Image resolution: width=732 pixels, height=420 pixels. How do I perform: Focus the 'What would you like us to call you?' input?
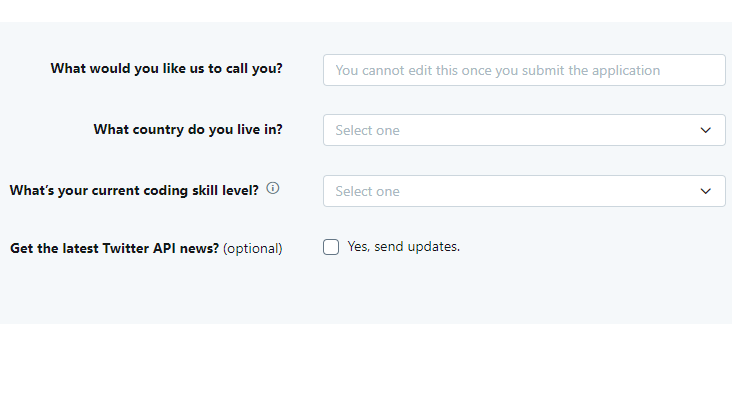click(524, 70)
